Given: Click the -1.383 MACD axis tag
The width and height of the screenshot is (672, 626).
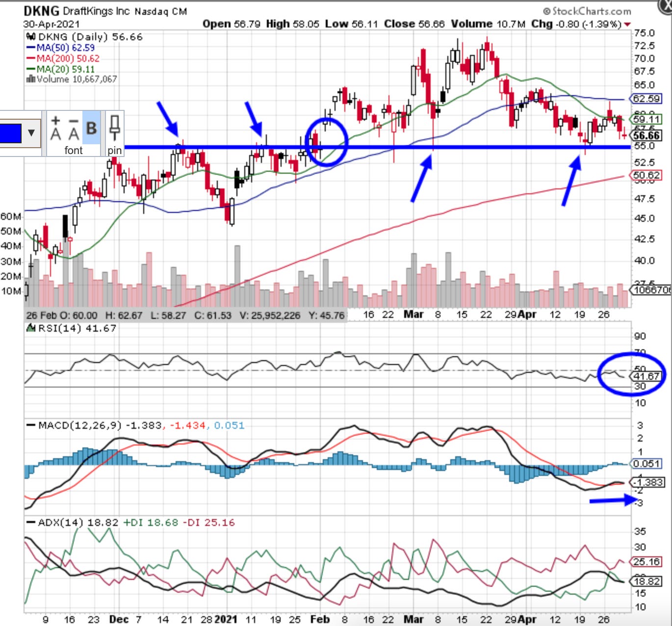Looking at the screenshot, I should pos(647,482).
